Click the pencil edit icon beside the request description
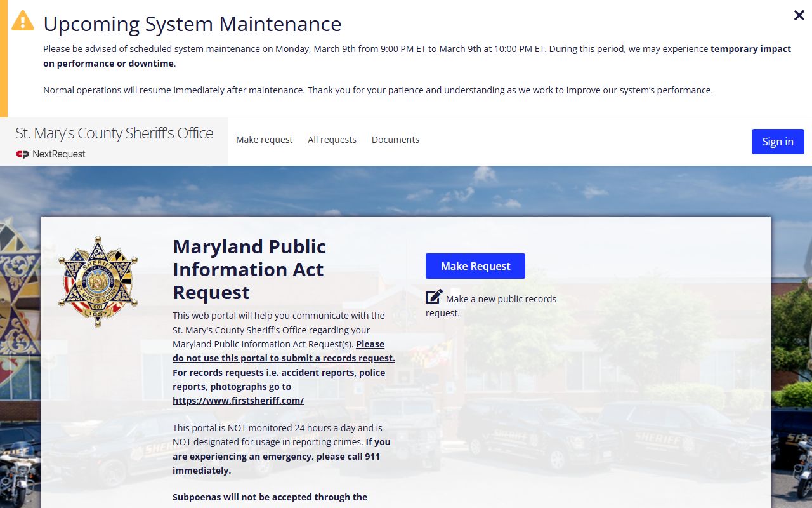 (x=434, y=297)
